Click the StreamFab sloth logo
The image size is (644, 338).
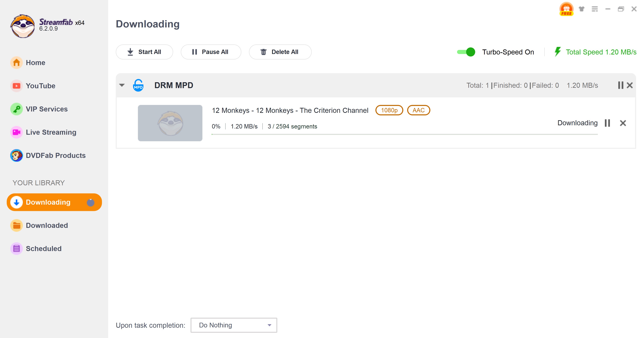23,26
